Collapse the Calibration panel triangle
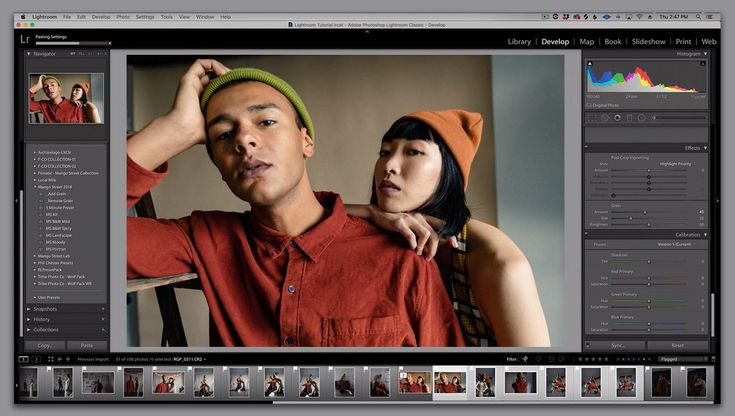 click(x=705, y=234)
